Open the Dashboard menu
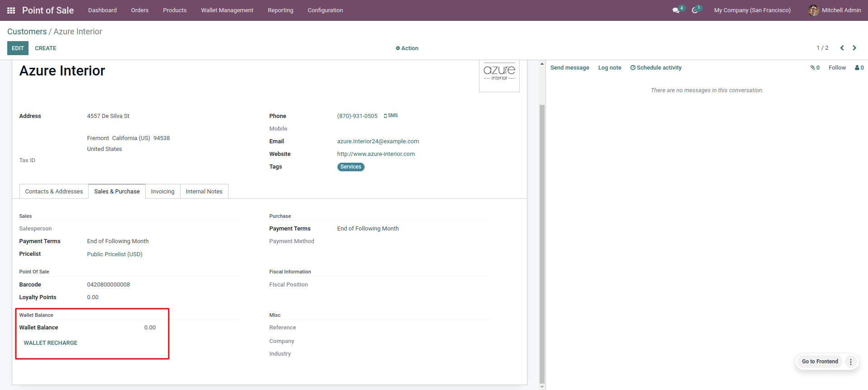 102,10
